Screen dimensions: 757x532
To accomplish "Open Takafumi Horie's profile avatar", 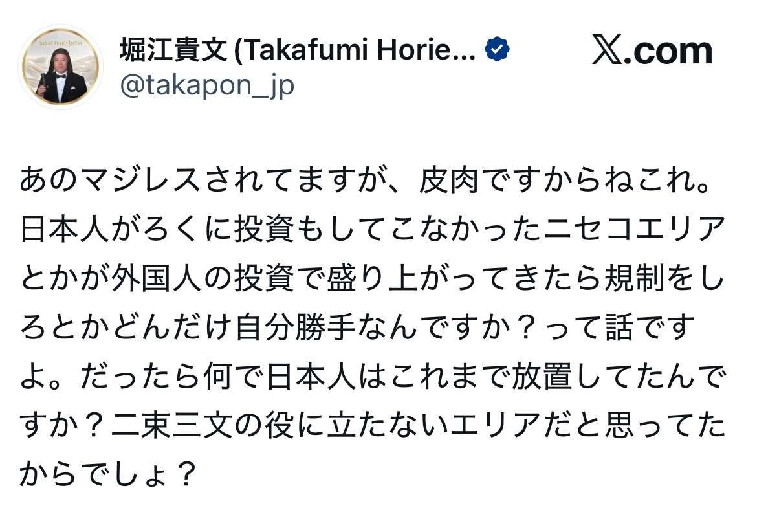I will [60, 67].
